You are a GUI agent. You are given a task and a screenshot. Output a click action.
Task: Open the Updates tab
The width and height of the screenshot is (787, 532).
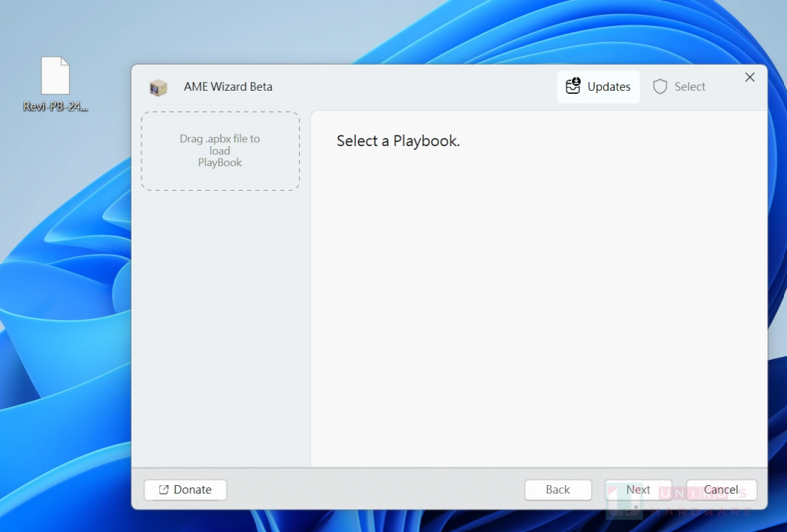pos(598,87)
